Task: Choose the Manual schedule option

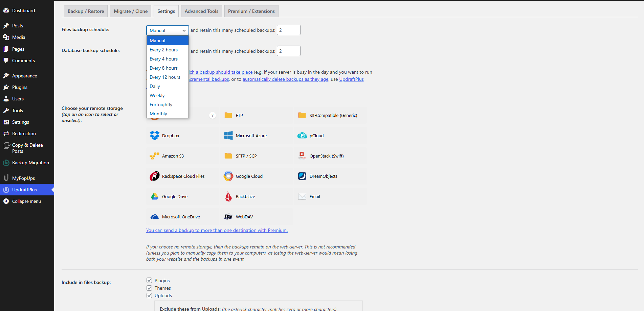Action: [x=168, y=41]
